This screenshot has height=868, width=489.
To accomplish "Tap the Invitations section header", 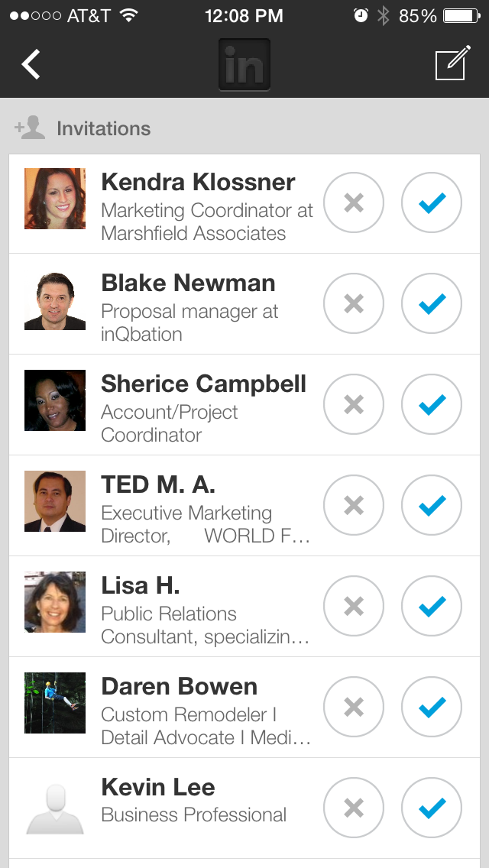I will point(103,128).
